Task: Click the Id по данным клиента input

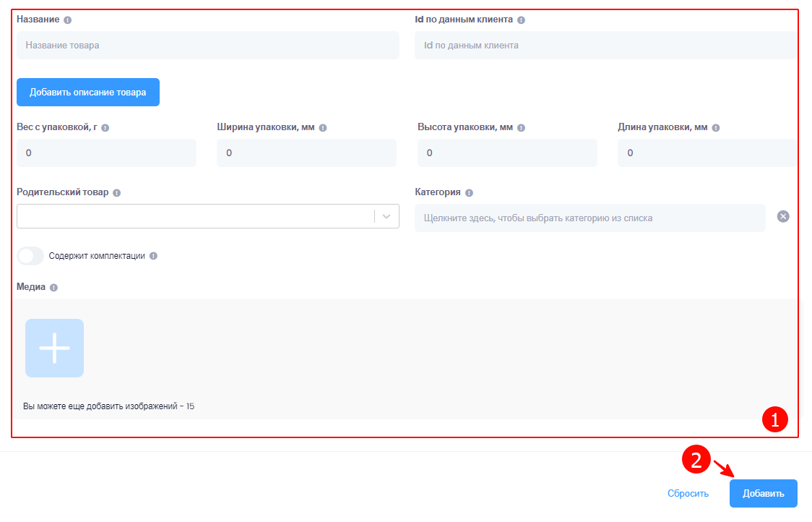Action: tap(605, 45)
